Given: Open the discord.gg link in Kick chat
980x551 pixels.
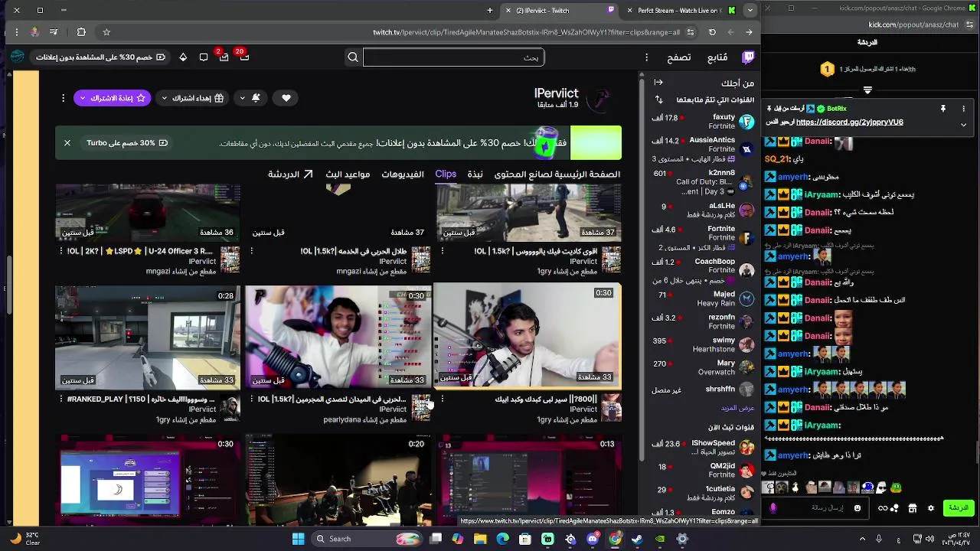Looking at the screenshot, I should pos(850,122).
